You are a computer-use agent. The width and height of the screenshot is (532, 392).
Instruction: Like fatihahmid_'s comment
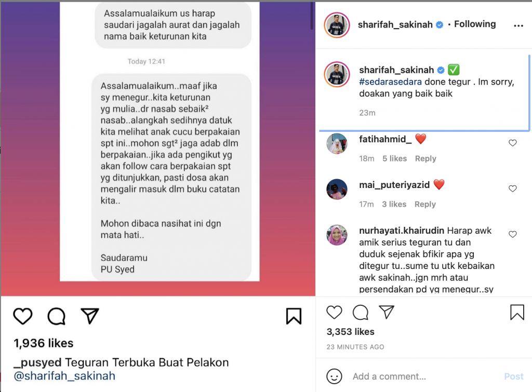[x=513, y=143]
